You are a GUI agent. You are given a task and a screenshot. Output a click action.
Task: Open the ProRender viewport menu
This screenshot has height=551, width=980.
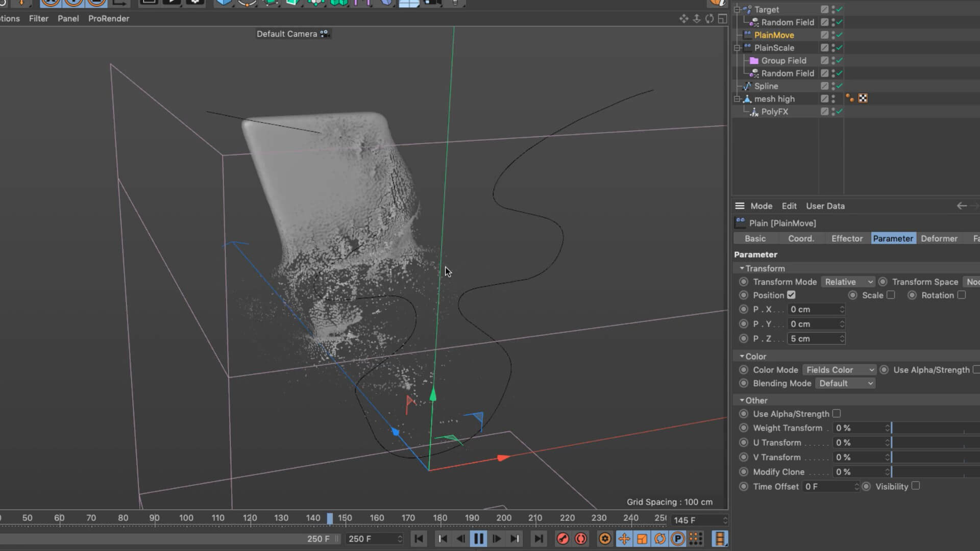[x=109, y=18]
